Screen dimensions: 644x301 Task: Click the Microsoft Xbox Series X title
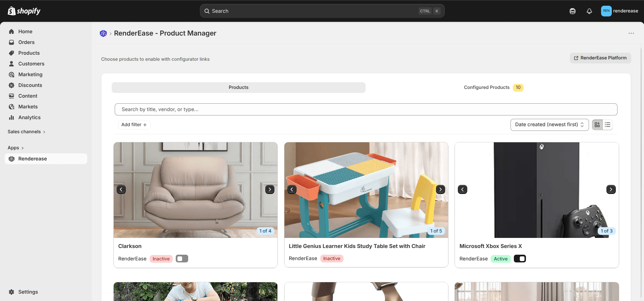point(491,246)
